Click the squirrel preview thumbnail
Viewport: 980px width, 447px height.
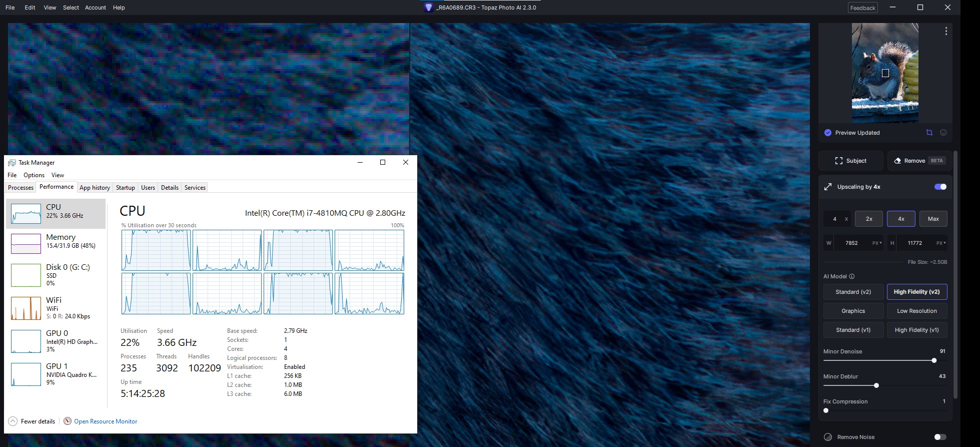pos(884,73)
